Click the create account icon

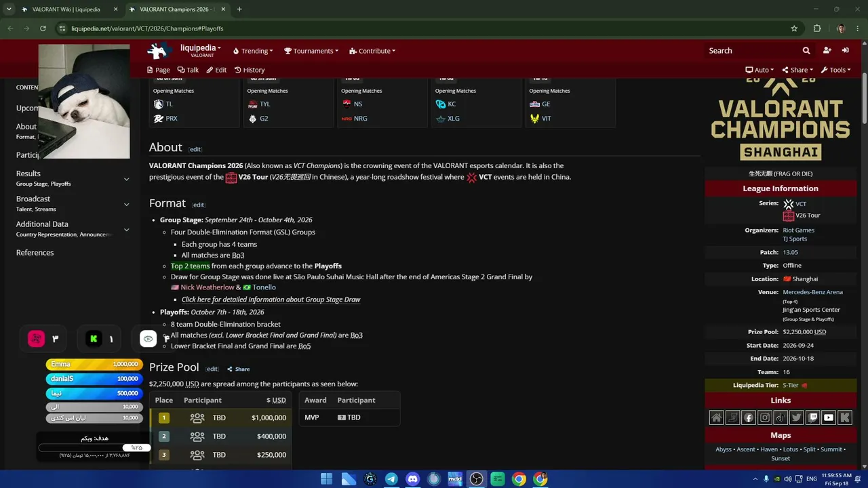coord(827,51)
